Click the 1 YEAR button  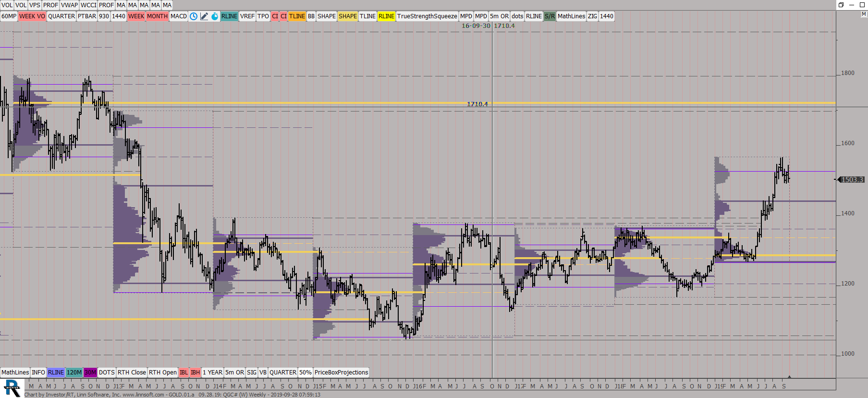pyautogui.click(x=212, y=373)
